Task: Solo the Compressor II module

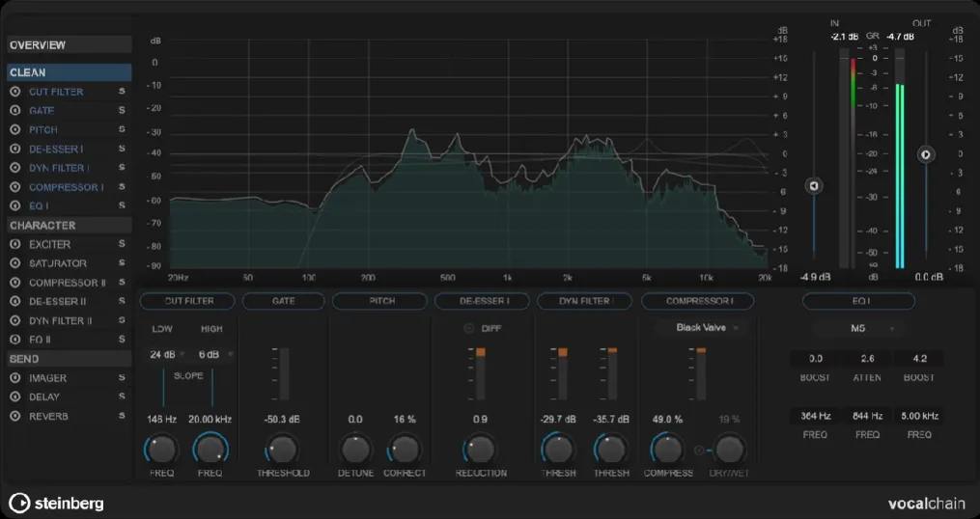Action: pyautogui.click(x=122, y=283)
